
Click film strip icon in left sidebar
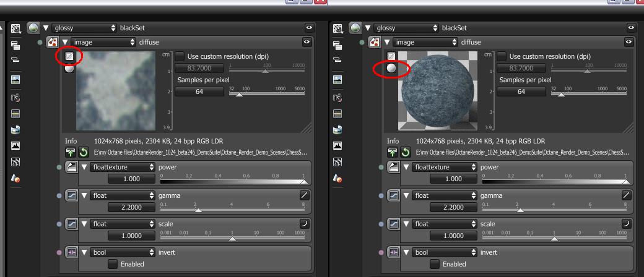(x=15, y=114)
